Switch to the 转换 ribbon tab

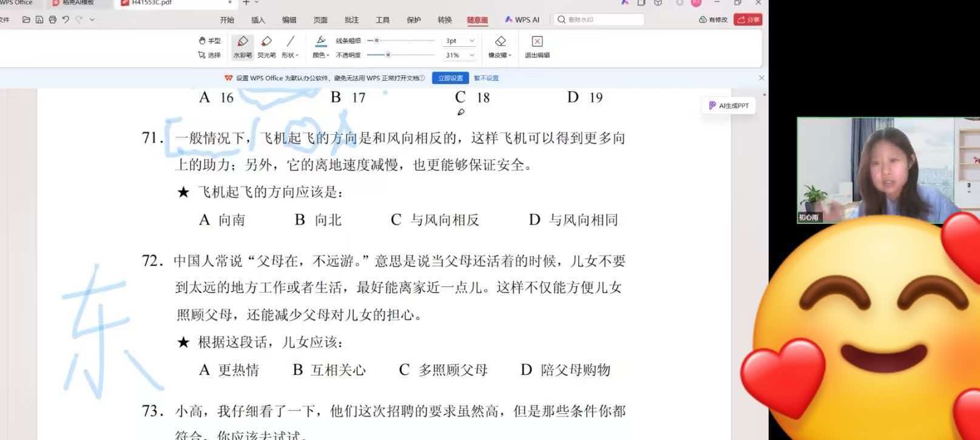click(445, 20)
